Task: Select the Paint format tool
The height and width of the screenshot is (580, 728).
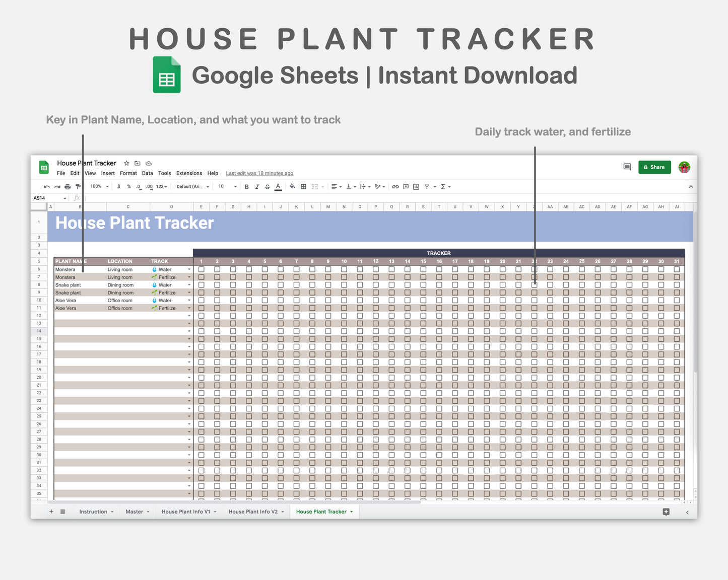Action: [x=79, y=186]
